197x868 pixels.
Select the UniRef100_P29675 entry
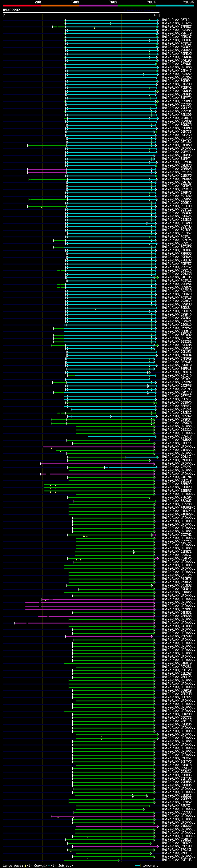point(176,423)
